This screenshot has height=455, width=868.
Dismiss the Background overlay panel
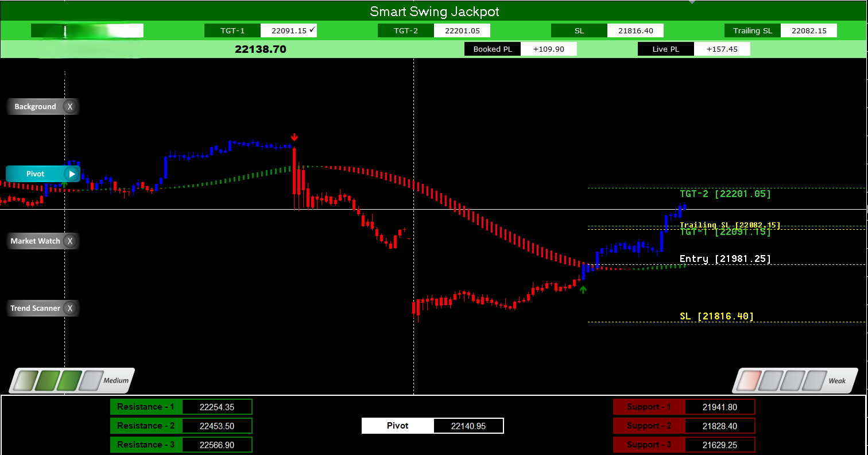(x=70, y=106)
